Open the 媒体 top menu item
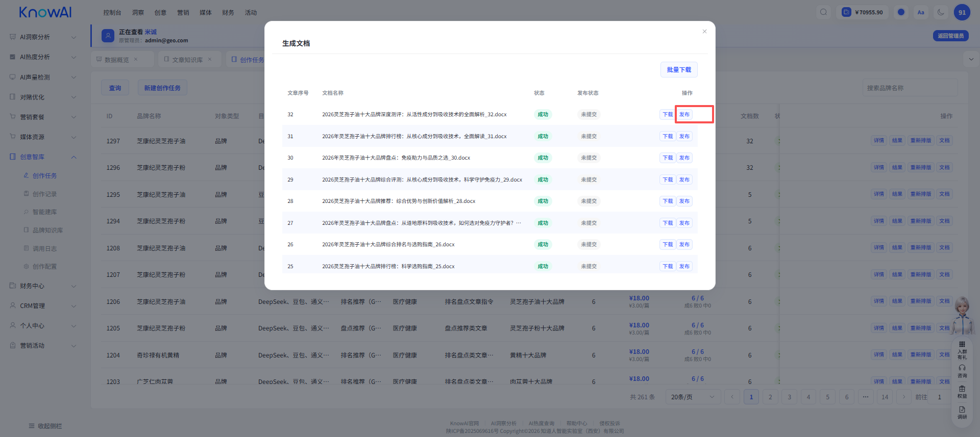This screenshot has height=437, width=980. pyautogui.click(x=206, y=13)
